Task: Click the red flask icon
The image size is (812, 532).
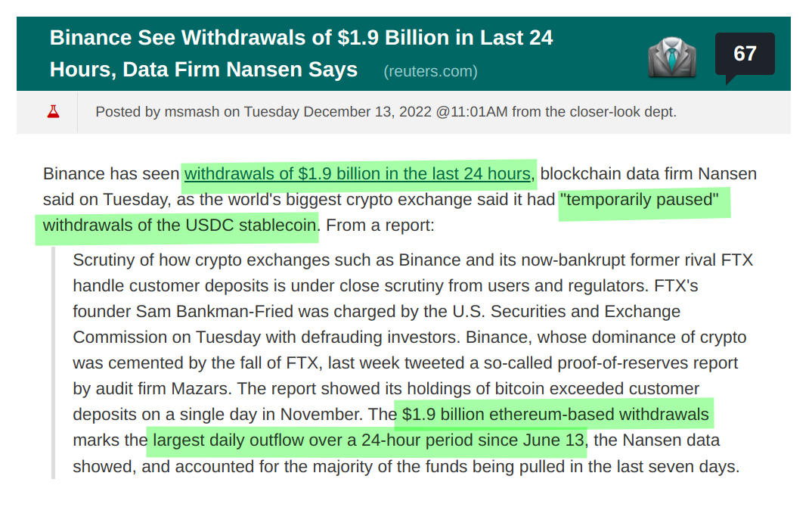Action: 52,112
